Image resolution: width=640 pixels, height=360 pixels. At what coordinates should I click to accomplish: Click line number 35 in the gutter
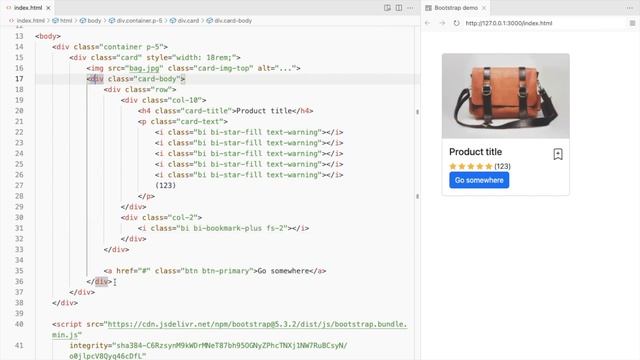click(19, 271)
